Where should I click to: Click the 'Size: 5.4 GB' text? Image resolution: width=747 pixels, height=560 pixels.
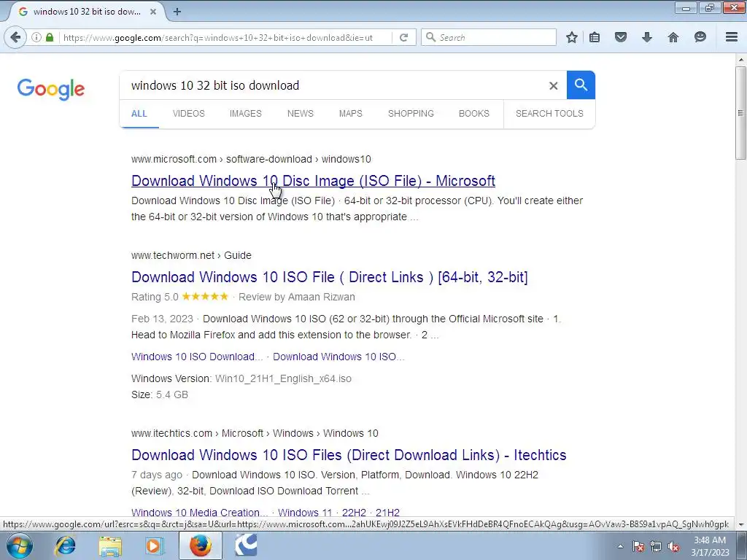[x=160, y=394]
